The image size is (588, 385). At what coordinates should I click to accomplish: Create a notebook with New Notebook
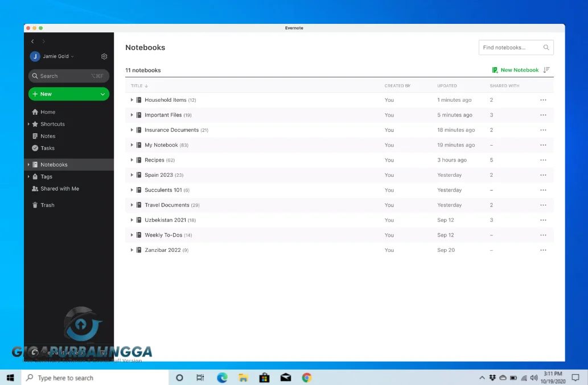(519, 69)
